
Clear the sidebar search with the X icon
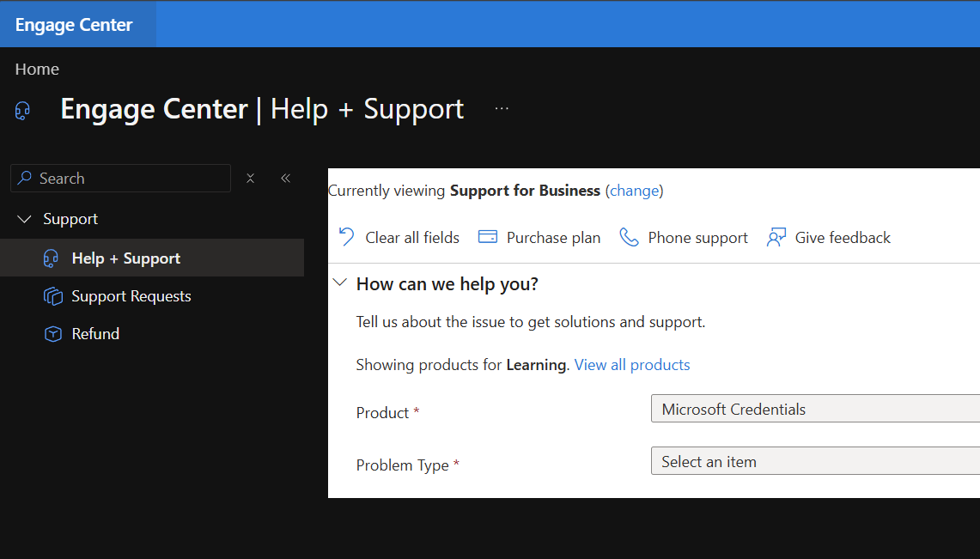pos(250,179)
